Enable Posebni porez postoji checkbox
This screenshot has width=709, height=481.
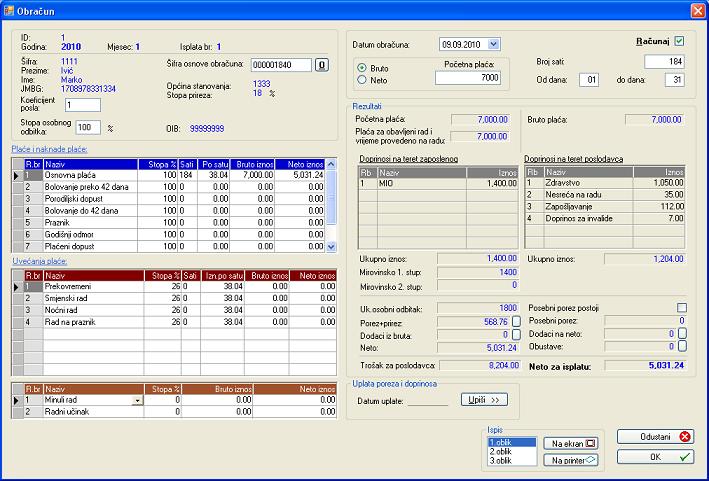click(x=681, y=308)
